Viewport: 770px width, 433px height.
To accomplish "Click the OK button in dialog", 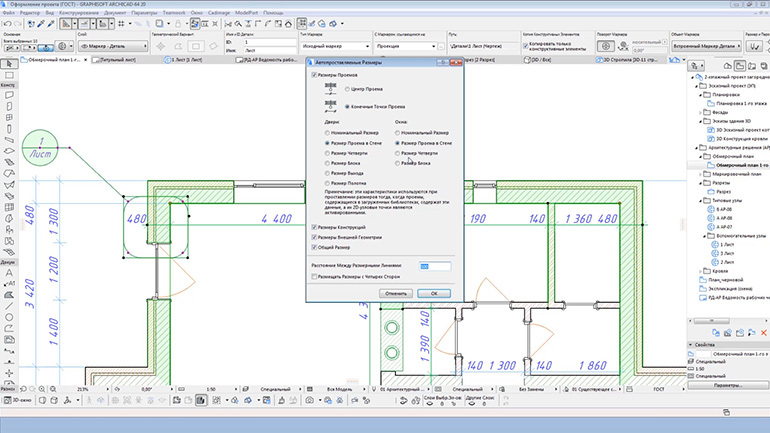I will 434,293.
